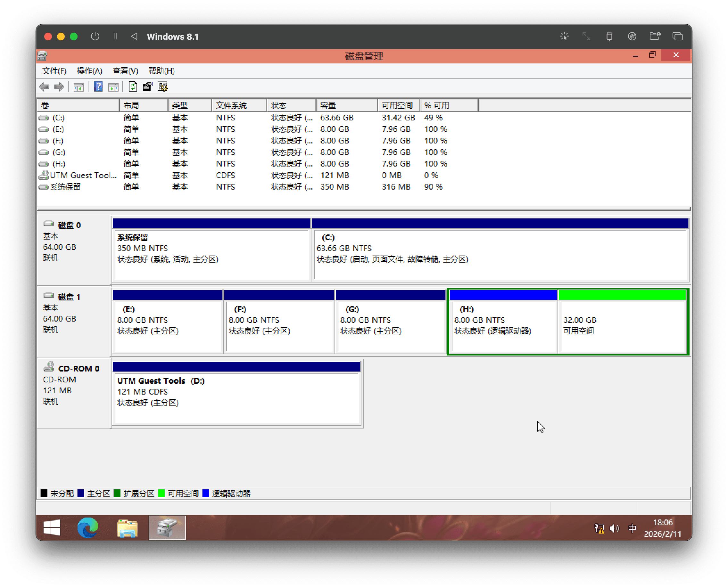This screenshot has height=588, width=728.
Task: Click the Back arrow in toolbar
Action: [45, 87]
